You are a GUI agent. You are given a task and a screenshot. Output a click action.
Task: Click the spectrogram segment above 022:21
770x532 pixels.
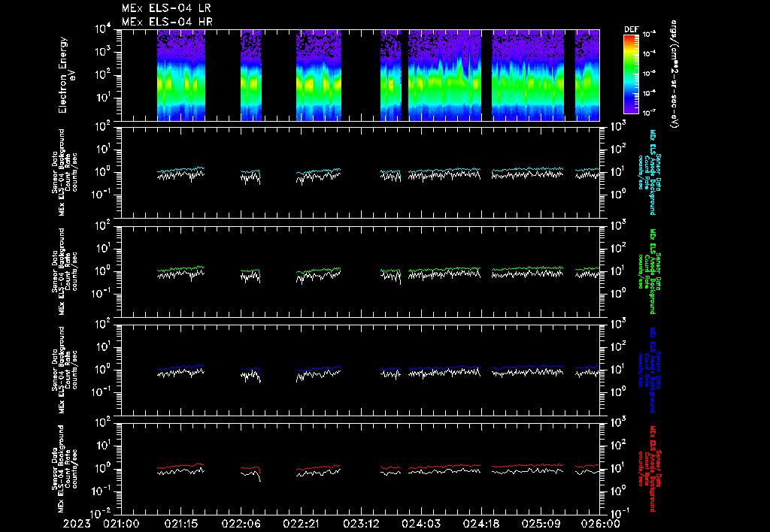point(319,75)
